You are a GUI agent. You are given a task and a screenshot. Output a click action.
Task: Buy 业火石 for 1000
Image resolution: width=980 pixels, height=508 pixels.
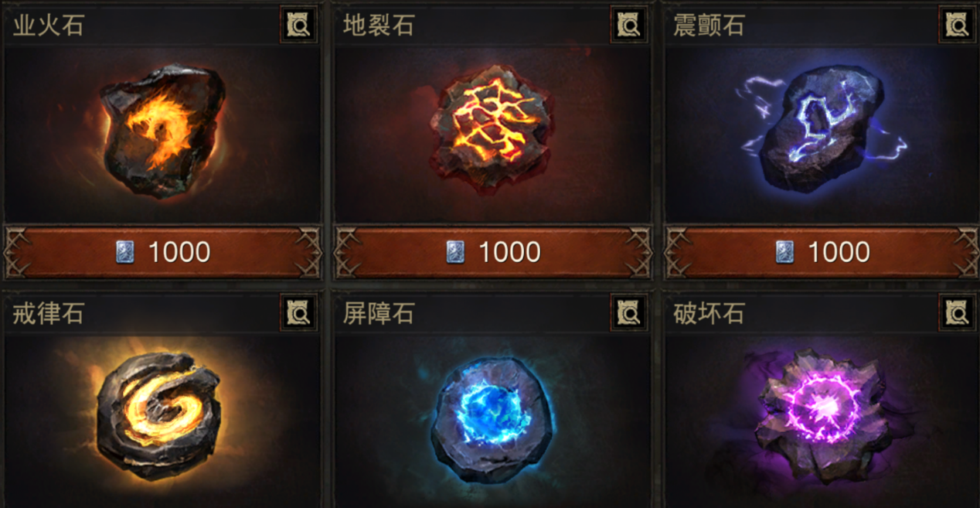pyautogui.click(x=163, y=252)
